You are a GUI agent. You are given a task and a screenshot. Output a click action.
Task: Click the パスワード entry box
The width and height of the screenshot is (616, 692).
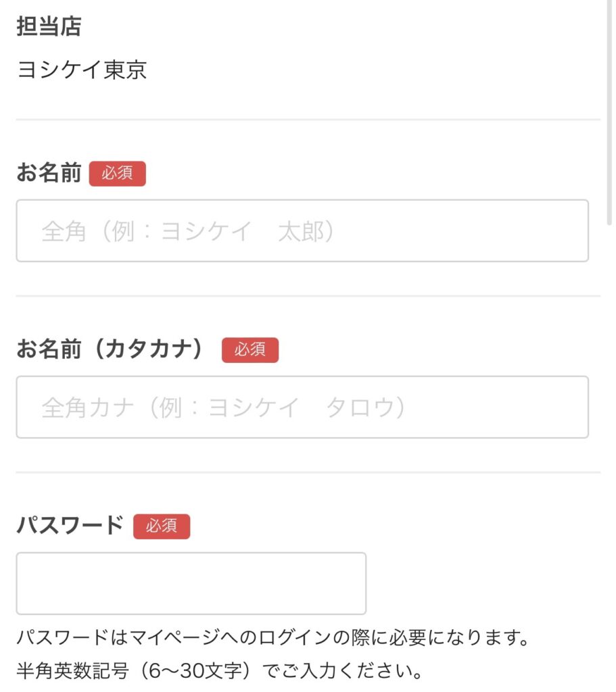click(191, 583)
